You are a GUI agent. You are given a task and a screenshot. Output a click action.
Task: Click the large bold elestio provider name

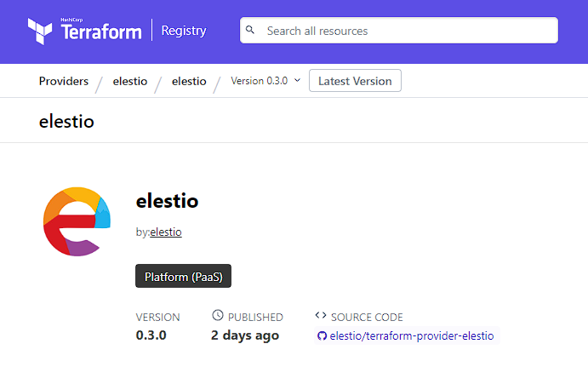pos(167,202)
